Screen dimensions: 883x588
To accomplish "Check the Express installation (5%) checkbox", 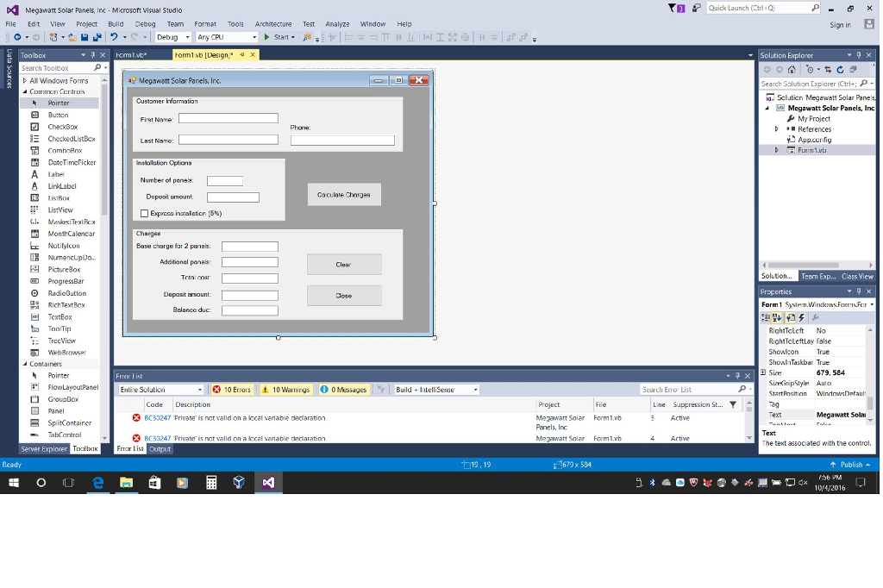I will [145, 213].
